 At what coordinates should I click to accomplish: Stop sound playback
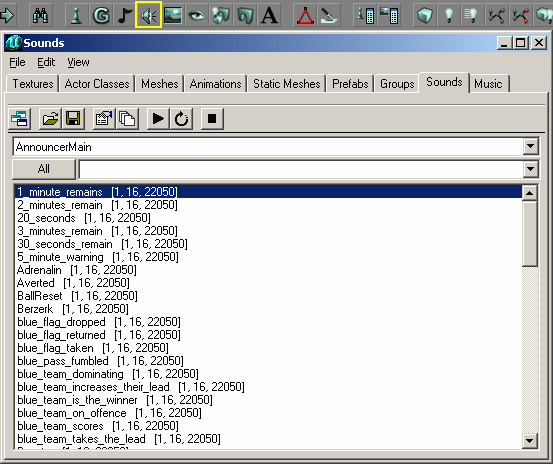pyautogui.click(x=212, y=118)
